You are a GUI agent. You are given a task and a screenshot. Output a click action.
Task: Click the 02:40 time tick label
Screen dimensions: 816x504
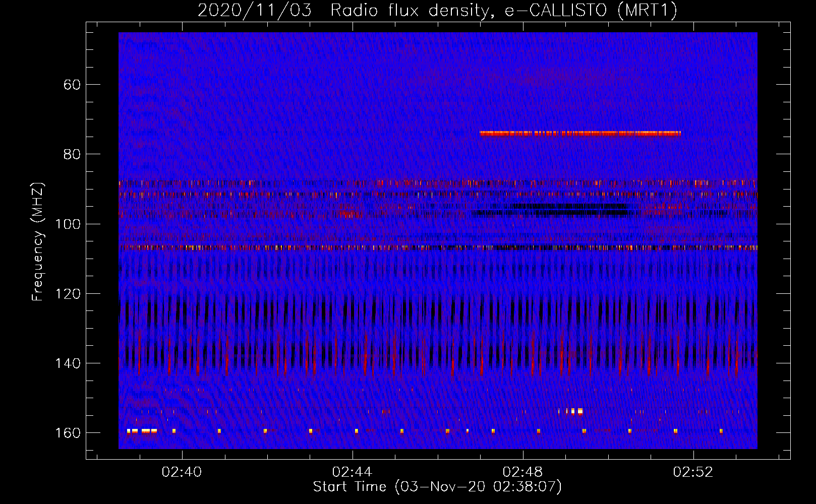coord(182,472)
